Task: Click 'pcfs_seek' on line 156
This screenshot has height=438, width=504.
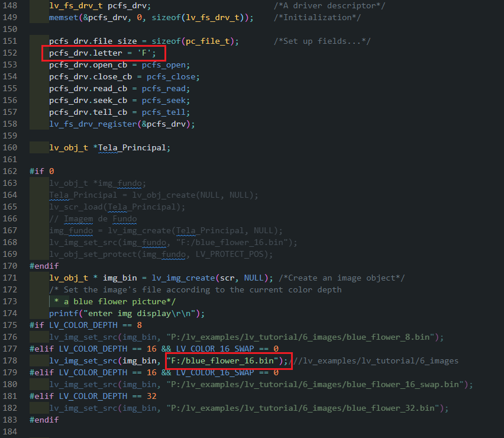Action: coord(164,101)
